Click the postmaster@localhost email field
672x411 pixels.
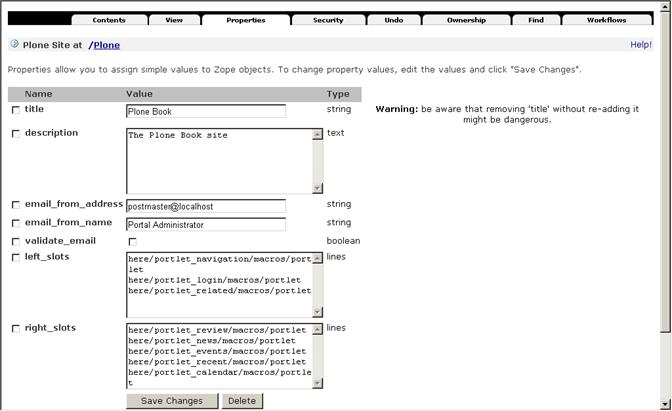(206, 207)
